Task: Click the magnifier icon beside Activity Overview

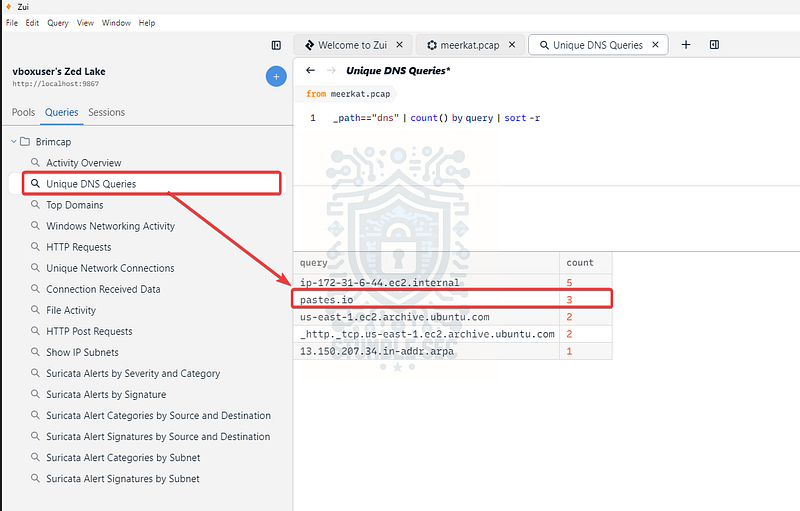Action: pos(35,162)
